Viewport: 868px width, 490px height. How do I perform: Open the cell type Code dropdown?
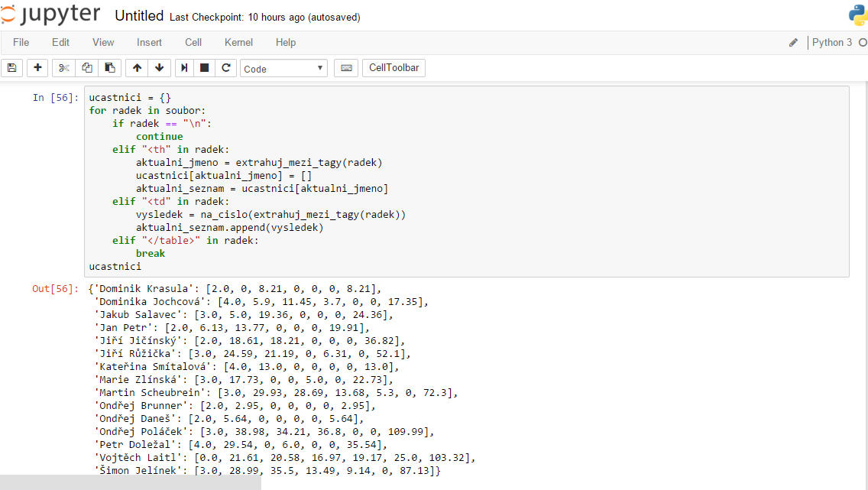click(x=283, y=69)
